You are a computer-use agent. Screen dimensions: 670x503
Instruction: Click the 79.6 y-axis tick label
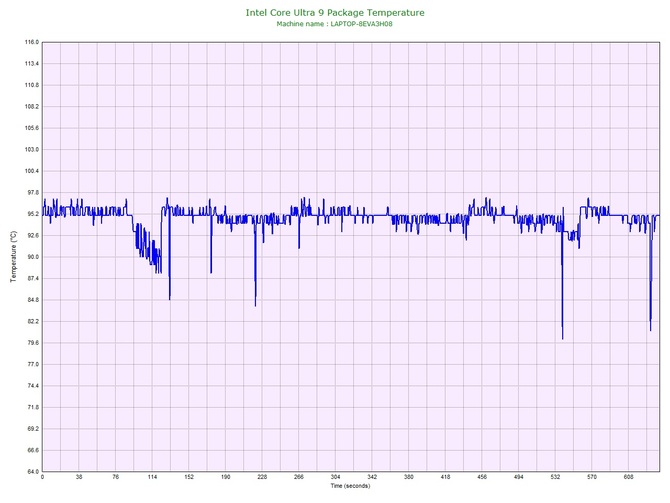coord(33,343)
